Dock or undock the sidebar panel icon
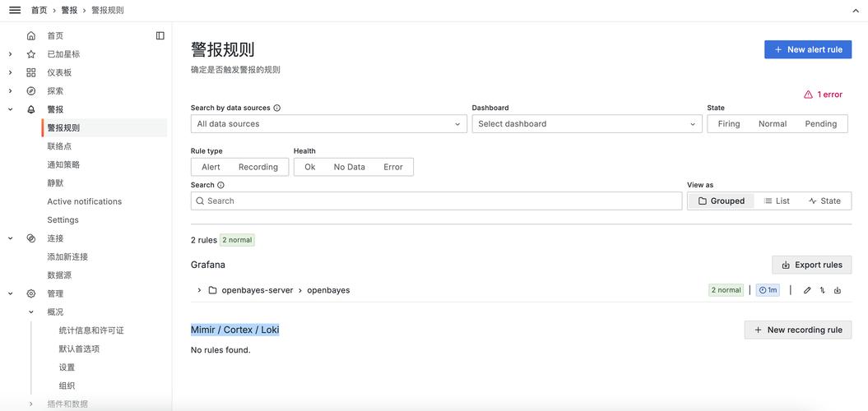 160,36
